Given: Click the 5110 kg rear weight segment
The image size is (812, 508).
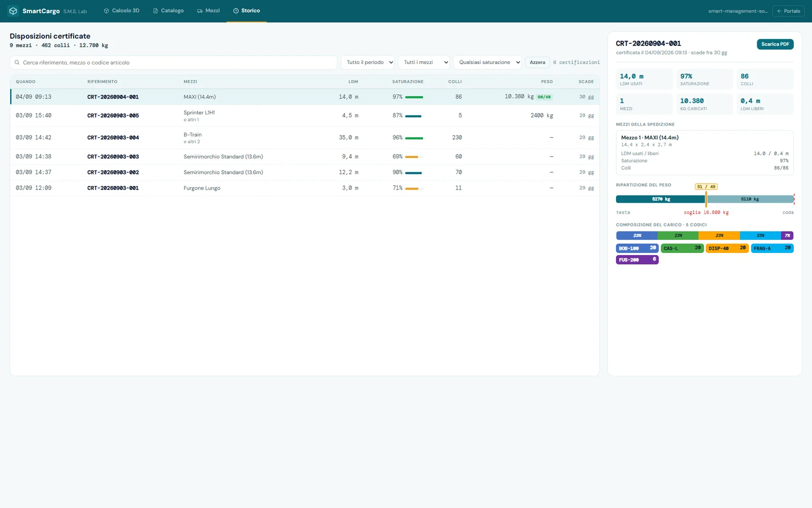Looking at the screenshot, I should (750, 199).
